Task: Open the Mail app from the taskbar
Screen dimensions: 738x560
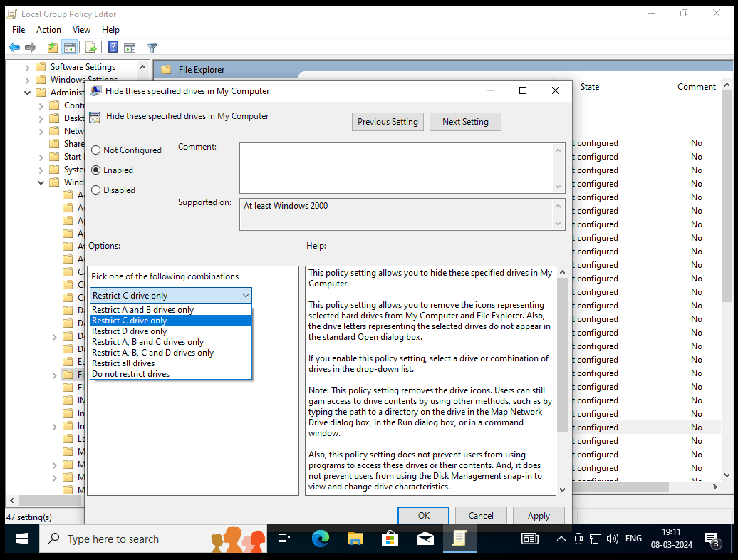Action: [x=425, y=539]
